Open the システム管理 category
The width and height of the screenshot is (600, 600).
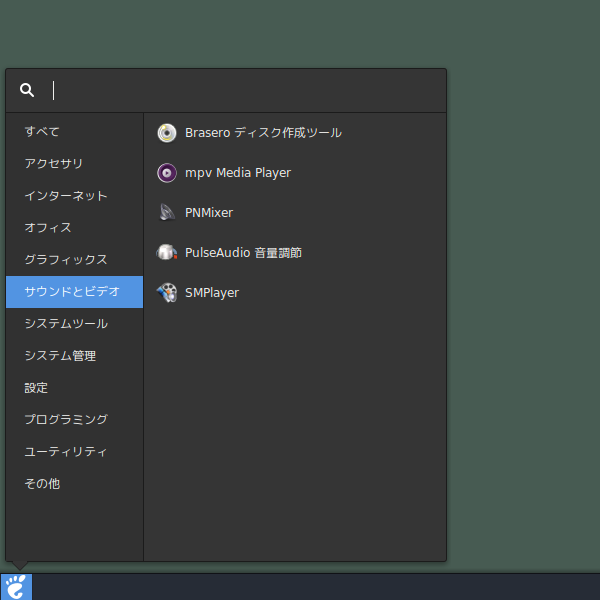[x=75, y=356]
